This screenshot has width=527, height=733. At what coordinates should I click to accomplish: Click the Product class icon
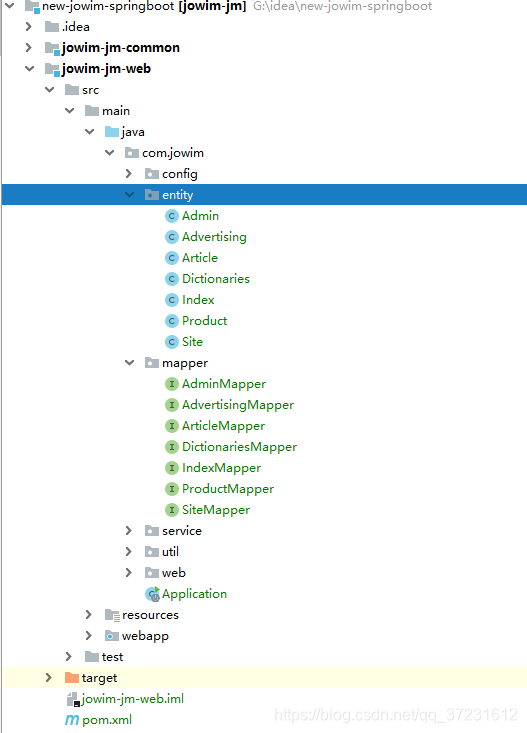(x=172, y=321)
